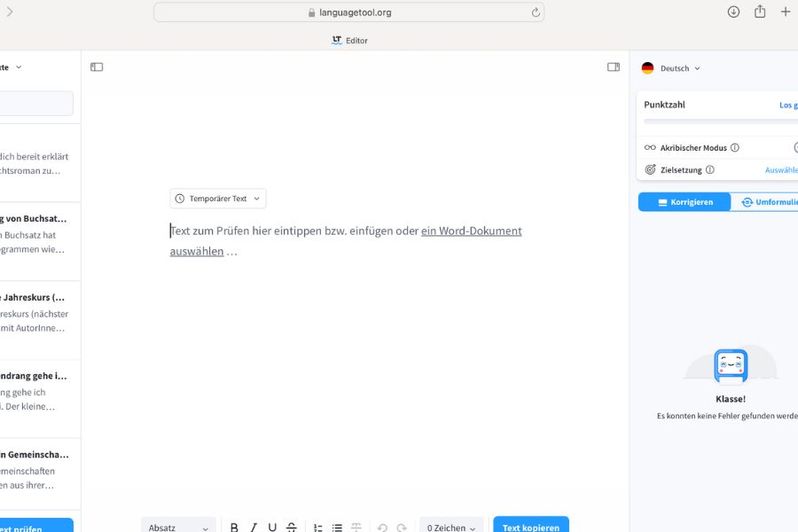The image size is (798, 532).
Task: Create a bulleted list
Action: click(337, 526)
